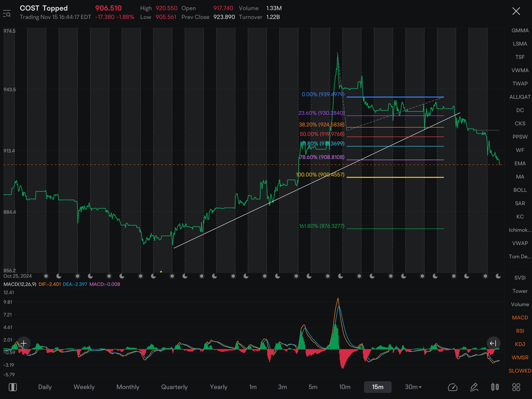Disable the active MACD sub-indicator
This screenshot has width=532, height=399.
pos(520,318)
